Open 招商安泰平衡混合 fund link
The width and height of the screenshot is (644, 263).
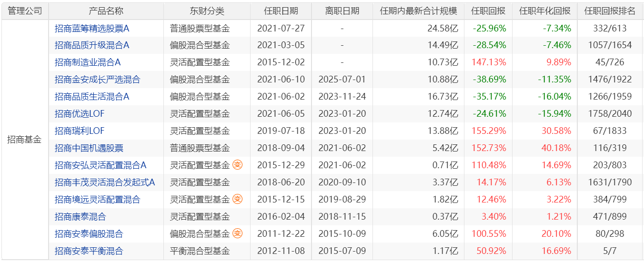89,251
